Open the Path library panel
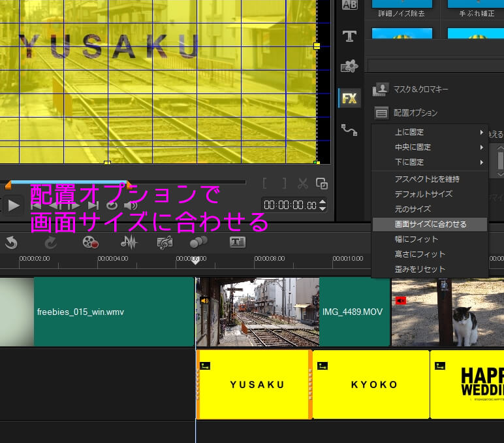Screen dimensions: 504x443 pyautogui.click(x=349, y=130)
